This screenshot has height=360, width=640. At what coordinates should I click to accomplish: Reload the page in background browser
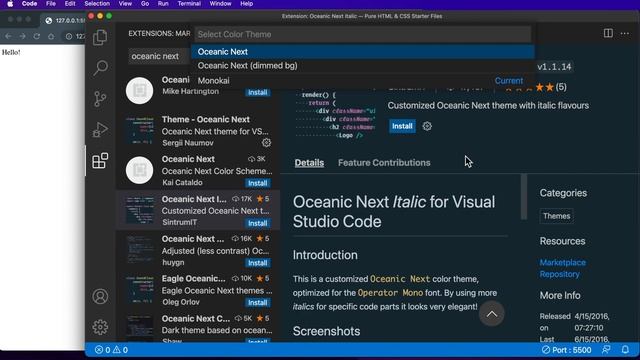(x=37, y=36)
